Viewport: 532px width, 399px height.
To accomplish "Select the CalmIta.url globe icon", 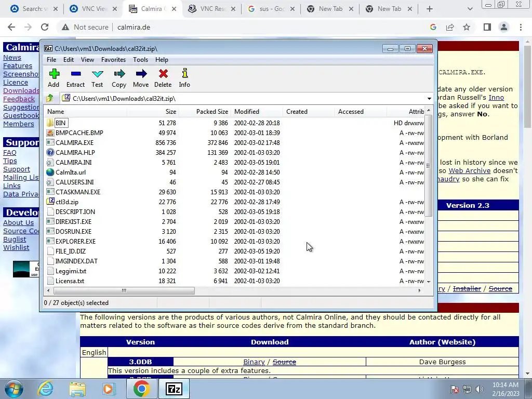I will point(50,172).
